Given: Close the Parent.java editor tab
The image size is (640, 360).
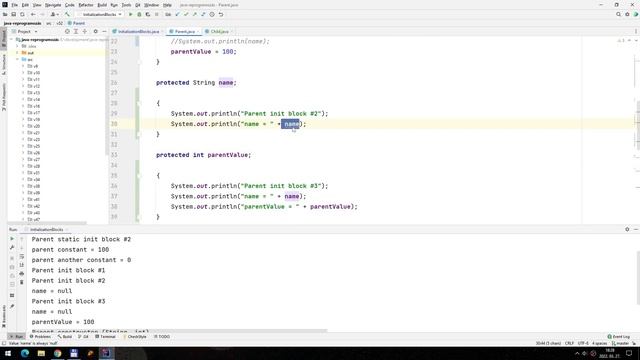Looking at the screenshot, I should 198,31.
